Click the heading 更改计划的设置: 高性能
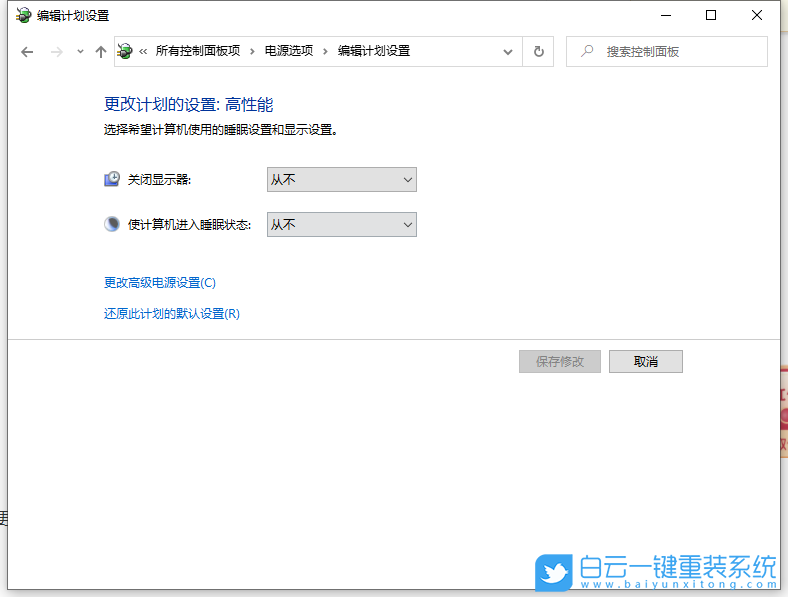Screen dimensions: 788x597 188,105
